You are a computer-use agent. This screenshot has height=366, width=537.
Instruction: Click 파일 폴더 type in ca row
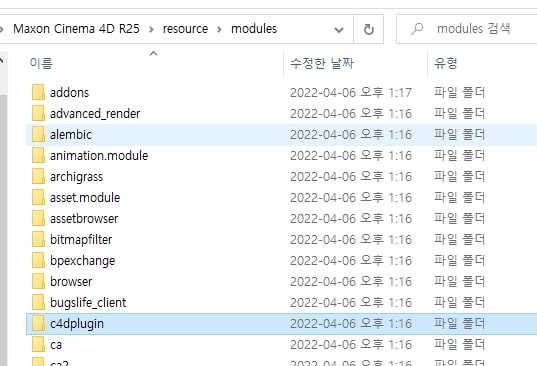459,344
